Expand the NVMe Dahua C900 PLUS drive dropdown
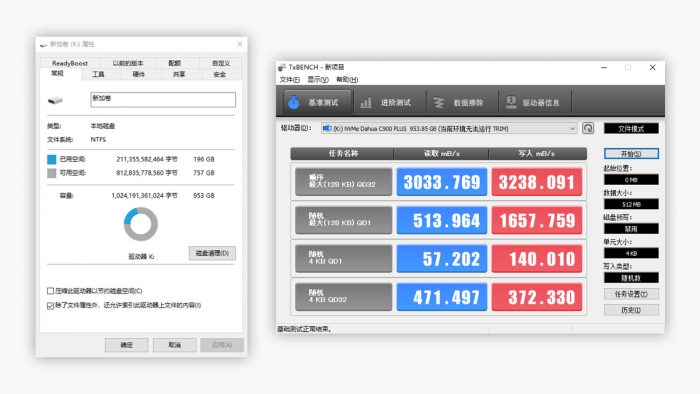Screen dimensions: 700x394 (x=449, y=129)
